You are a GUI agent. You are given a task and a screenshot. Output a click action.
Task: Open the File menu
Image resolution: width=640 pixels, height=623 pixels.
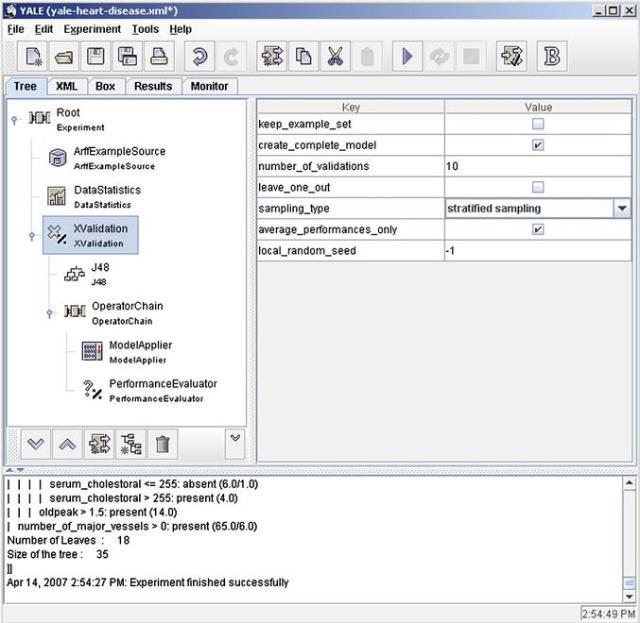coord(16,29)
